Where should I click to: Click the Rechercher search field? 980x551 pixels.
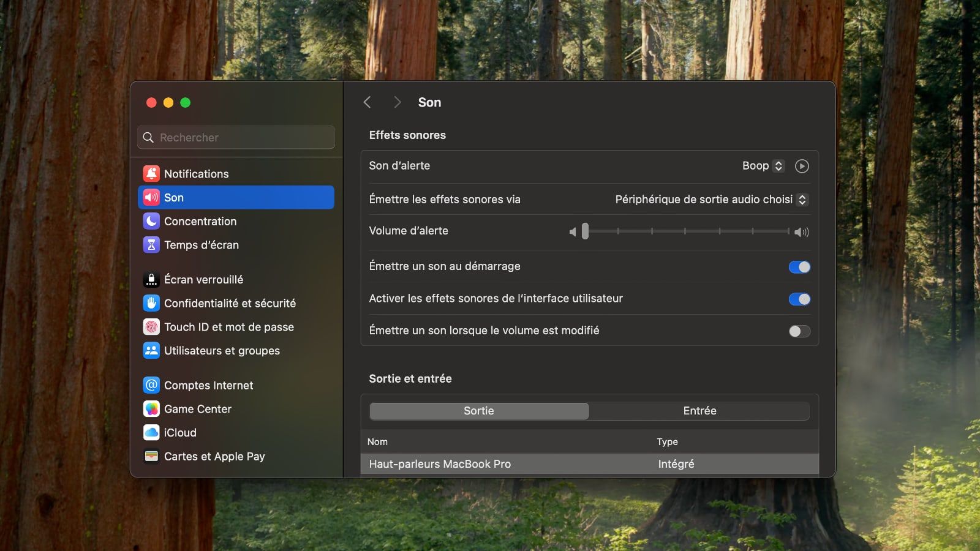click(236, 138)
